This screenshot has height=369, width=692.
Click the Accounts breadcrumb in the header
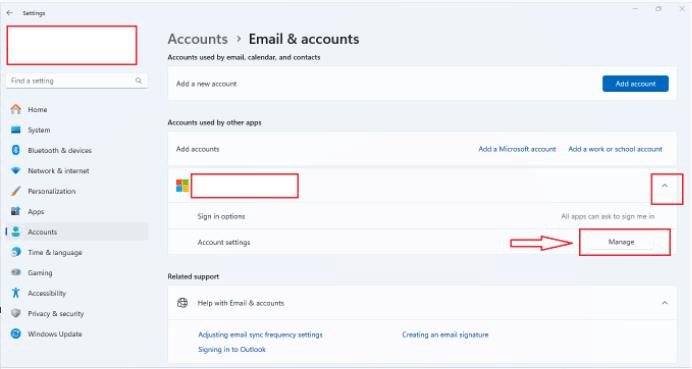[198, 39]
